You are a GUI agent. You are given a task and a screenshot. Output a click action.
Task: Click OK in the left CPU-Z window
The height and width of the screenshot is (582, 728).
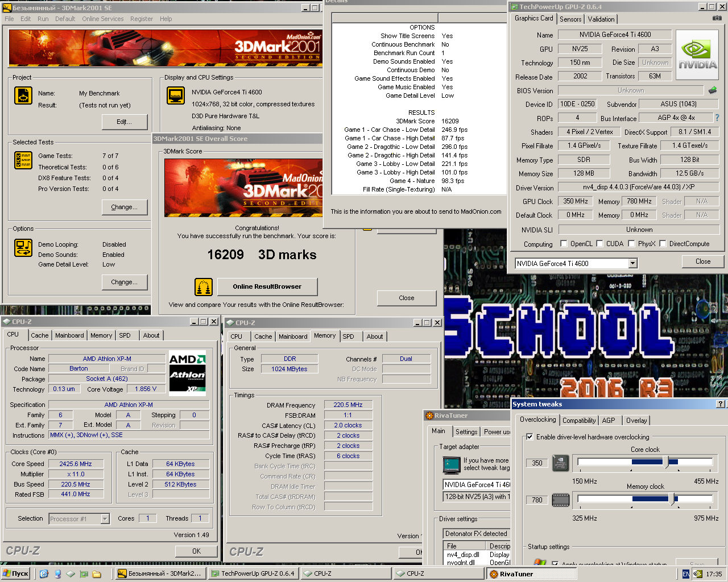click(196, 551)
